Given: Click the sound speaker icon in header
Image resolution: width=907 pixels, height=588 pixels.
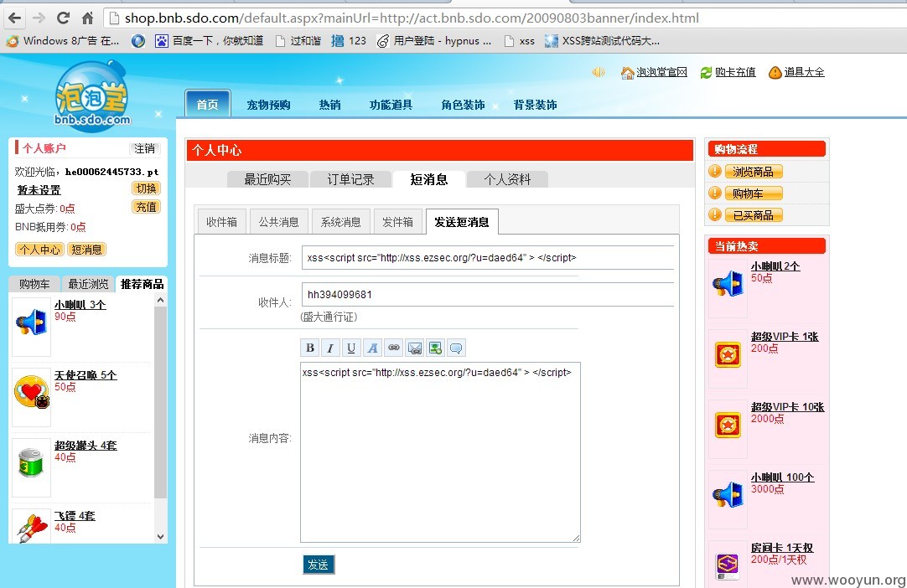Looking at the screenshot, I should click(599, 72).
